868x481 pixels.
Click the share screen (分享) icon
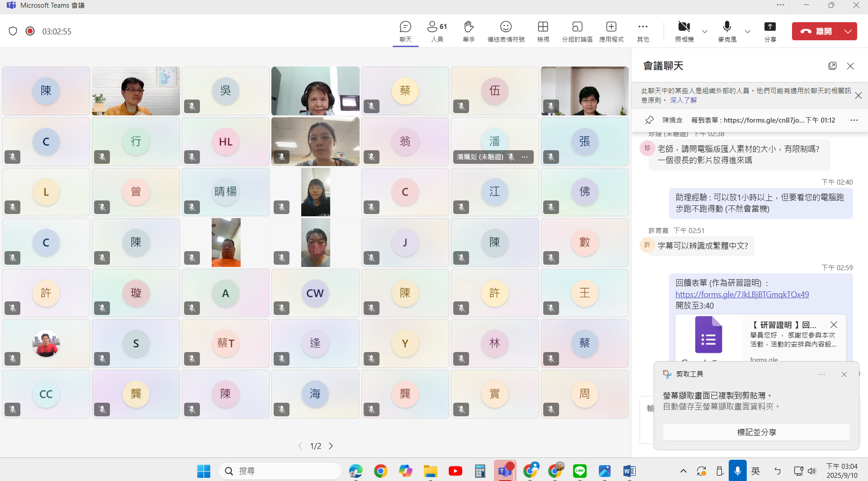[x=770, y=31]
